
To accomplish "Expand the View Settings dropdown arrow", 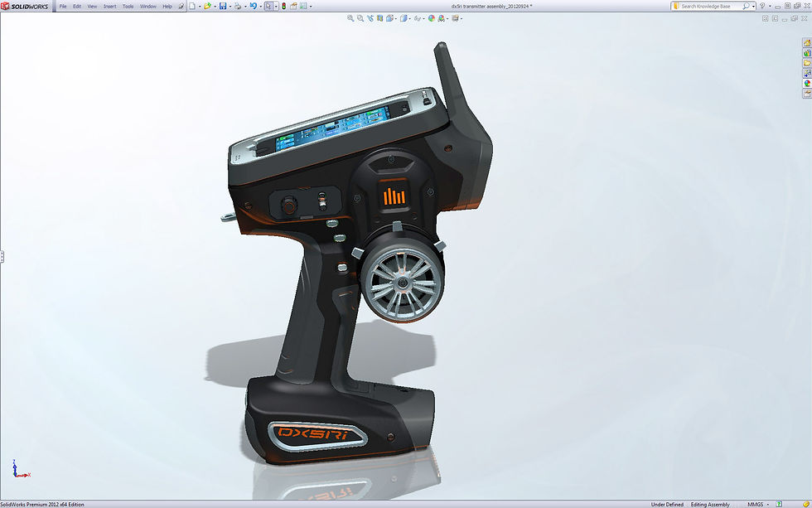I will click(461, 18).
